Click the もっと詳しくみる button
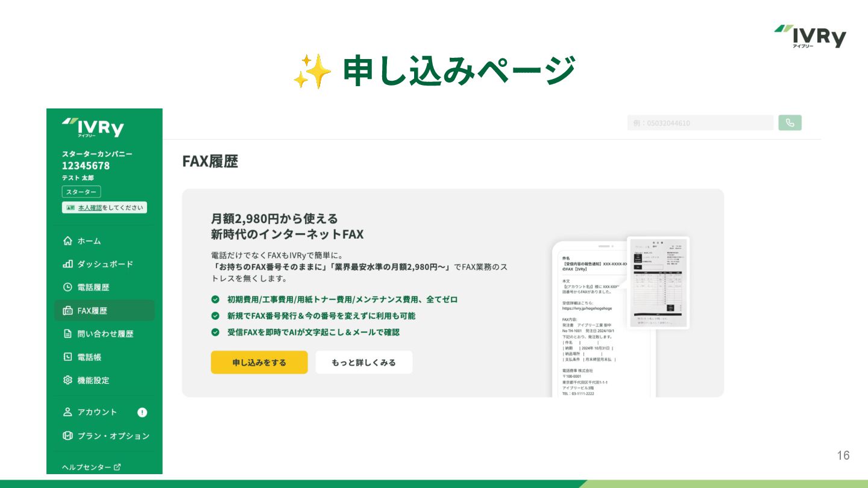868x488 pixels. (x=364, y=363)
